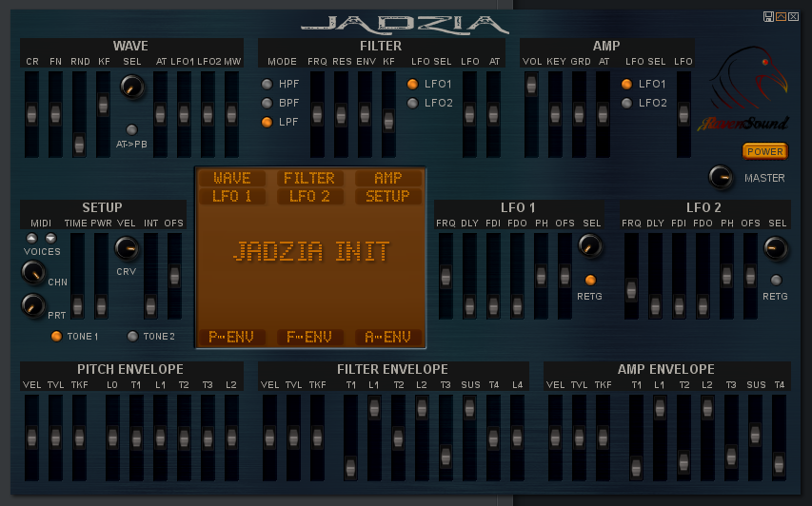Click the RavenSound raven logo
Viewport: 812px width, 506px height.
point(747,86)
